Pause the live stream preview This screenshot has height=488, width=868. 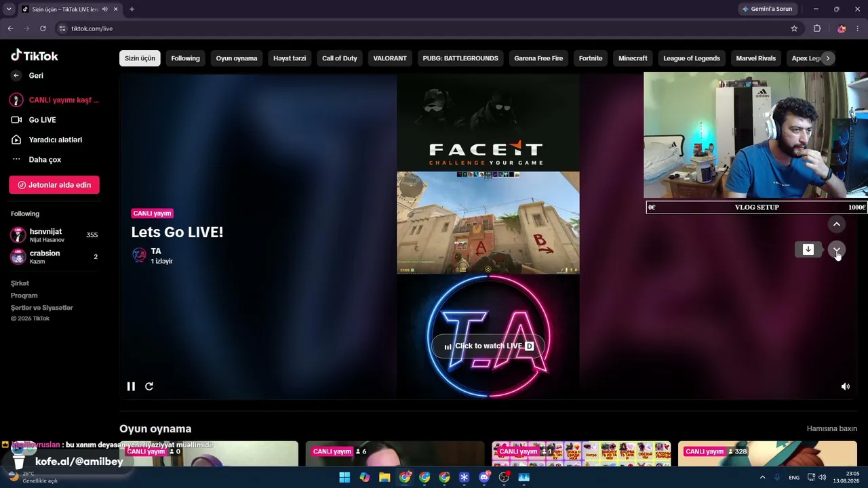(131, 386)
